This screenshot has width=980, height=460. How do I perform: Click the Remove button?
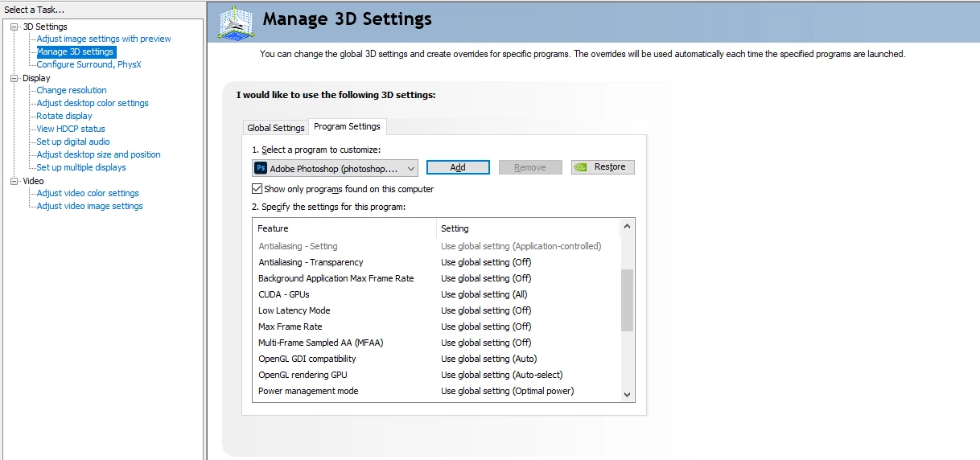(x=530, y=167)
